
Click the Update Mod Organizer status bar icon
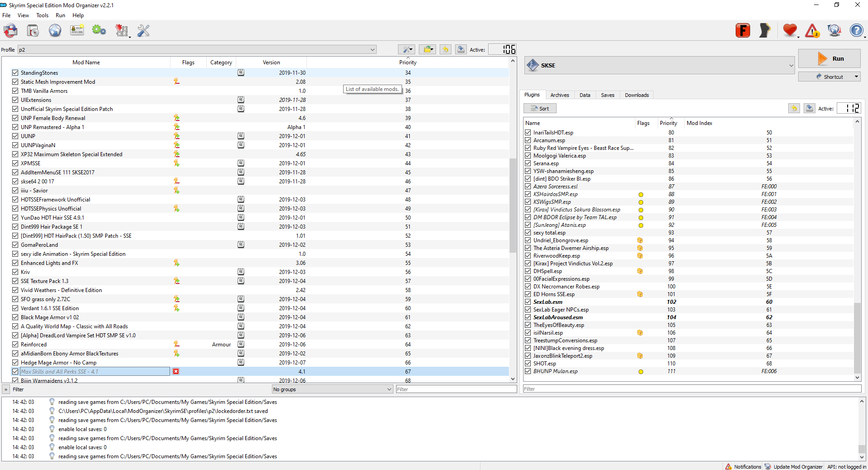tap(768, 466)
